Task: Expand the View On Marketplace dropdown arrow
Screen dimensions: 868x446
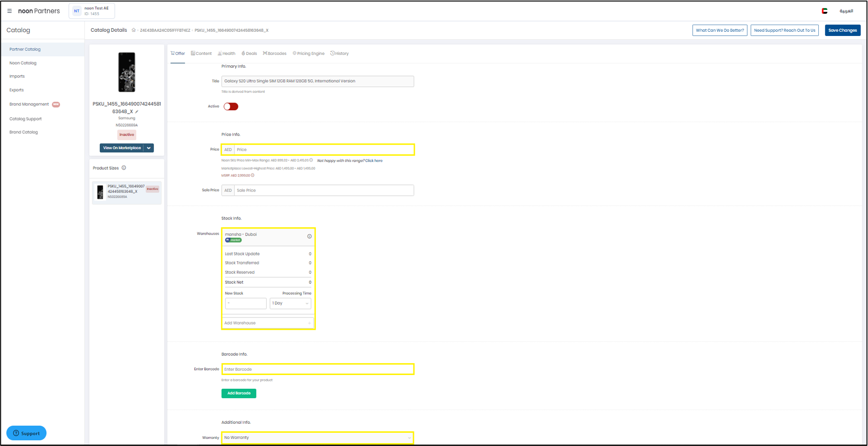Action: [149, 148]
